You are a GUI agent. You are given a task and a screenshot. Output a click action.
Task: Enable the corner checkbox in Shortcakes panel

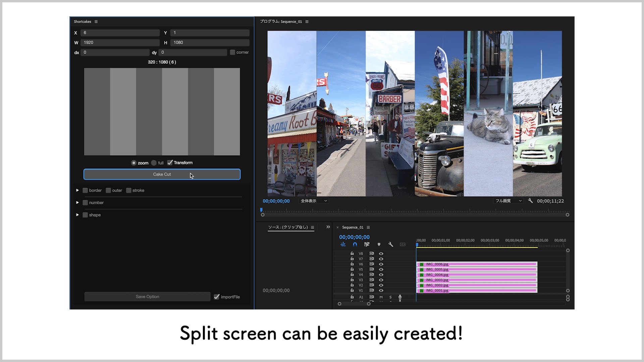click(x=232, y=52)
